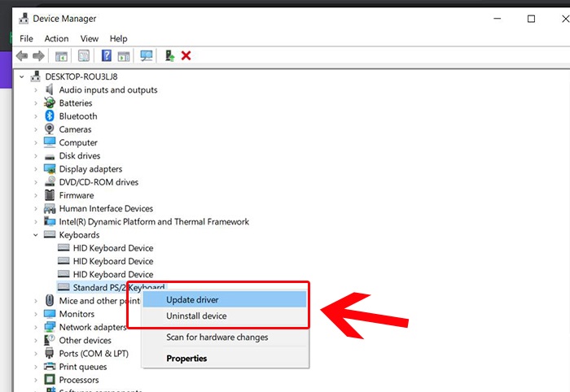The width and height of the screenshot is (570, 392).
Task: Select Properties in the context menu
Action: (x=186, y=358)
